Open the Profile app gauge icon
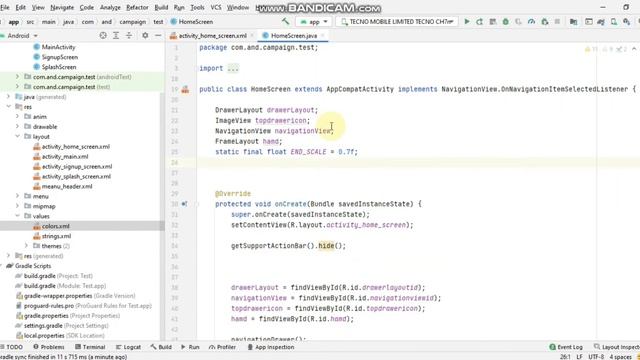Screen dimensions: 640x360 coord(531,22)
